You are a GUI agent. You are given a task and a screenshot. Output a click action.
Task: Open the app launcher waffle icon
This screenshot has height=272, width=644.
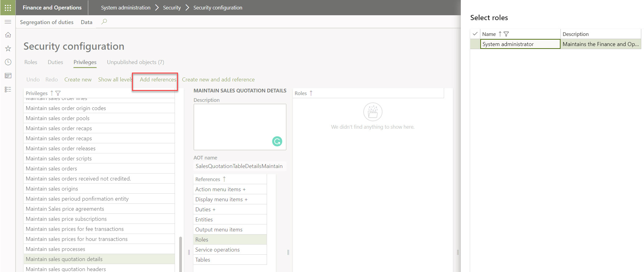pyautogui.click(x=8, y=8)
